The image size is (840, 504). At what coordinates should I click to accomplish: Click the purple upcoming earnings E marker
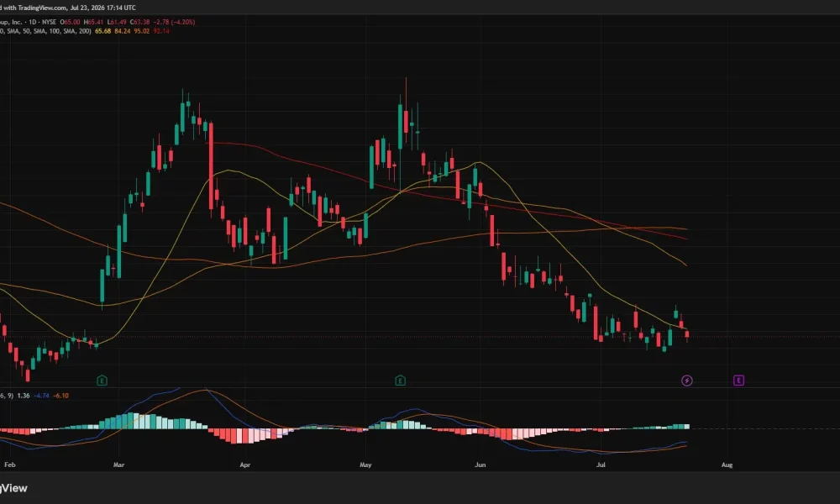[x=738, y=381]
